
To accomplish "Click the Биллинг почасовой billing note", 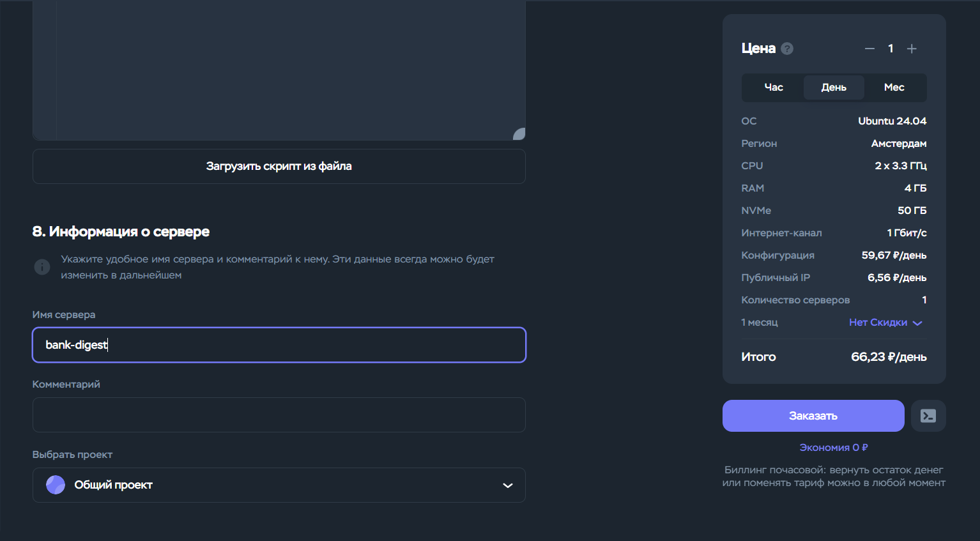I will click(x=834, y=476).
